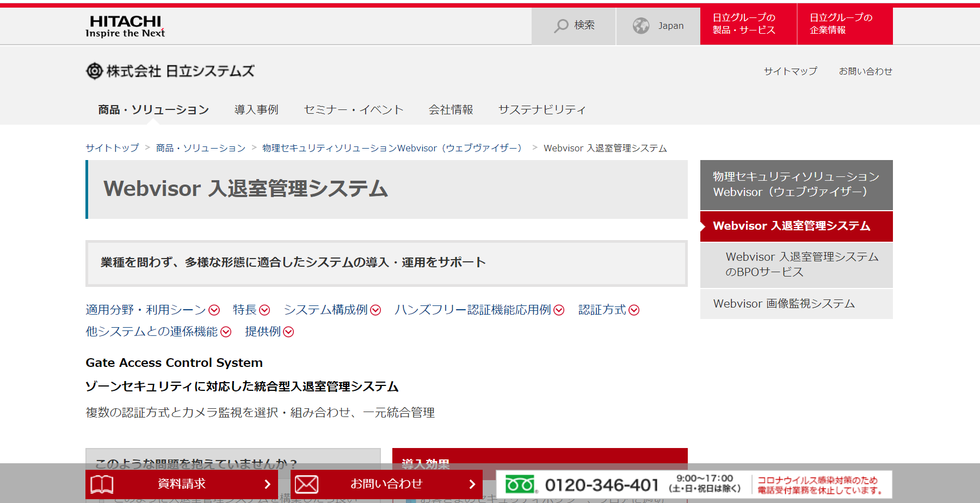Click 特長 anchor text
This screenshot has width=980, height=503.
(x=245, y=310)
